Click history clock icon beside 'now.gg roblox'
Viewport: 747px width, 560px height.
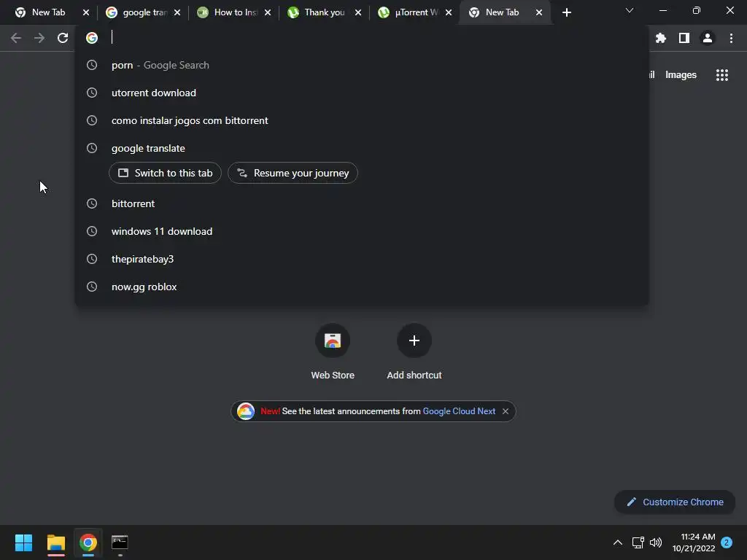pos(92,287)
